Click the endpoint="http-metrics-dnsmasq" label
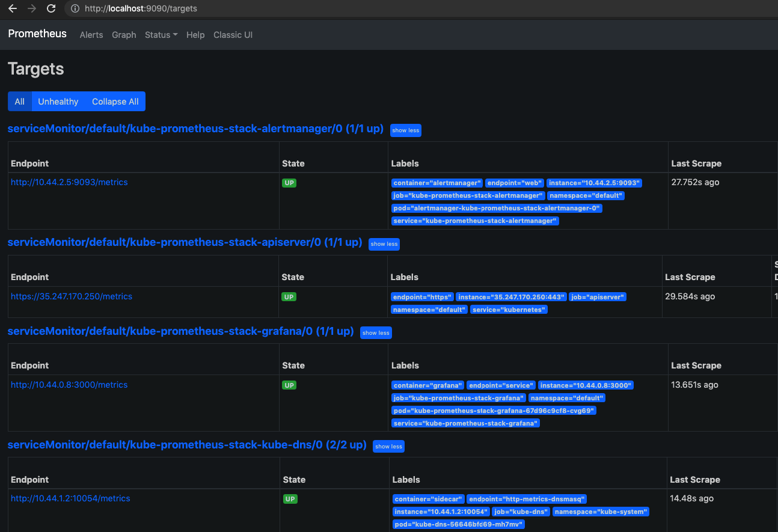Image resolution: width=778 pixels, height=532 pixels. coord(527,499)
